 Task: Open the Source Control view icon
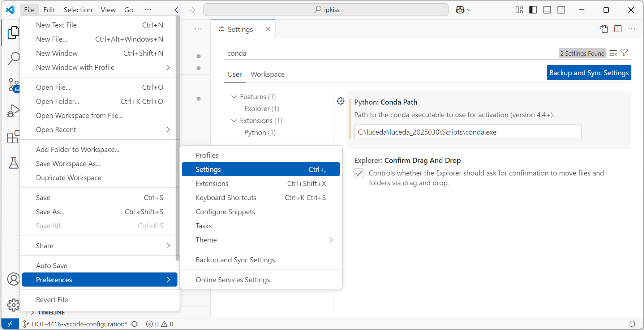coord(13,85)
